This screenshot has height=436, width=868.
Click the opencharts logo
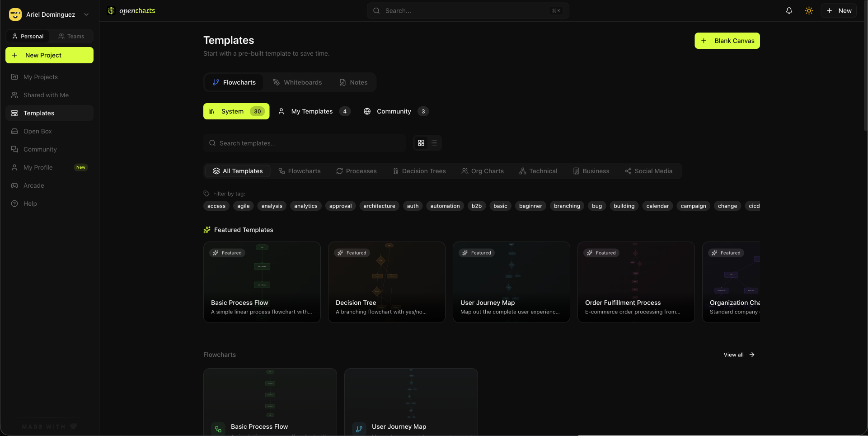[131, 10]
